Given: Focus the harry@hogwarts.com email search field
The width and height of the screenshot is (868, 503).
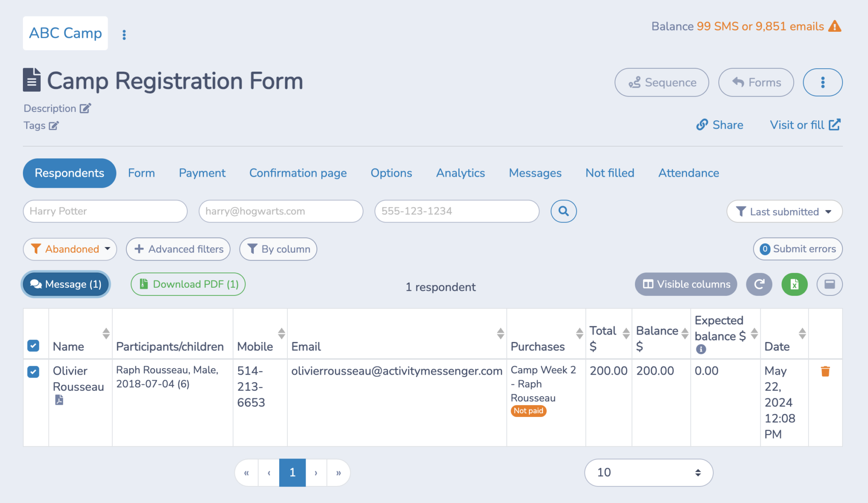Looking at the screenshot, I should (281, 211).
